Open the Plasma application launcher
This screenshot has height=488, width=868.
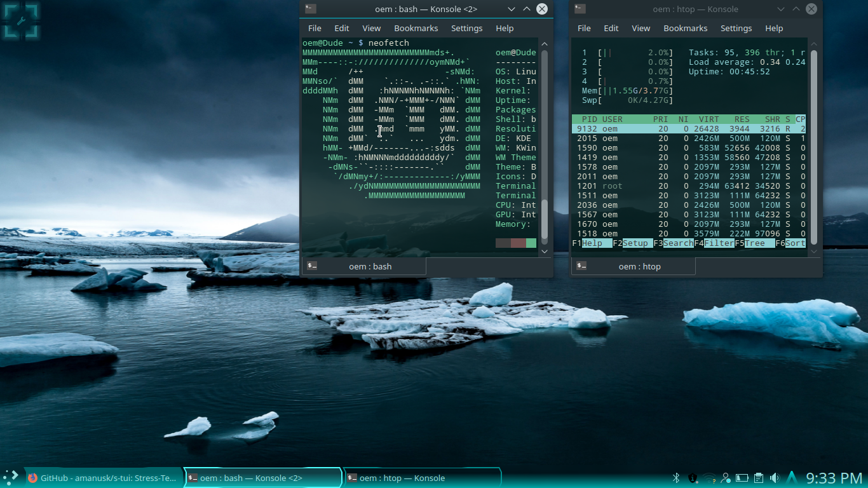click(11, 478)
